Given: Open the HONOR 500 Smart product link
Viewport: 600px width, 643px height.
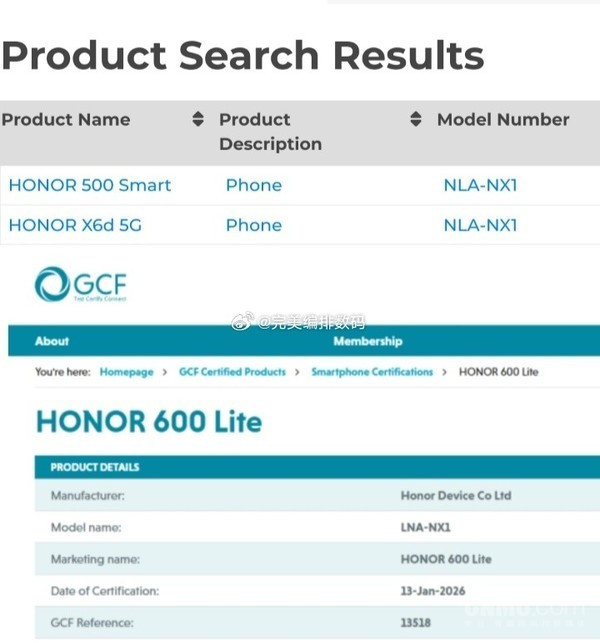Looking at the screenshot, I should [90, 185].
